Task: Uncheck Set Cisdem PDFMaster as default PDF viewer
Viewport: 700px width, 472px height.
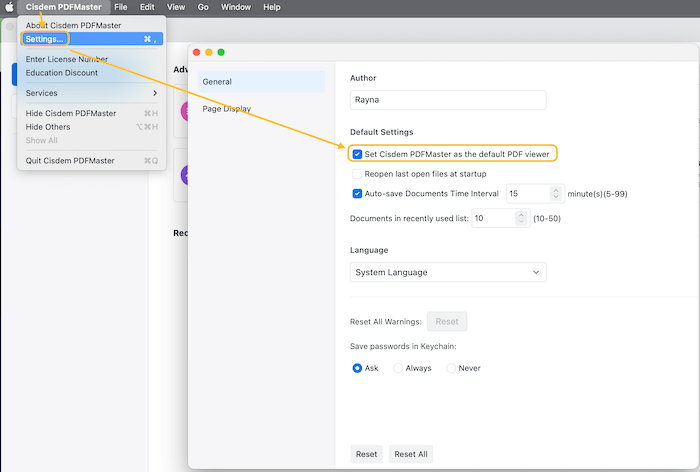Action: [357, 154]
